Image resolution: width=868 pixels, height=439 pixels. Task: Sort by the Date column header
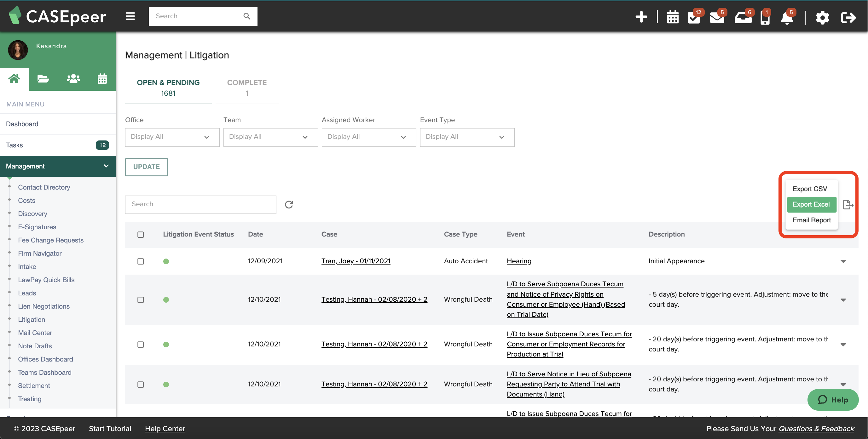255,234
